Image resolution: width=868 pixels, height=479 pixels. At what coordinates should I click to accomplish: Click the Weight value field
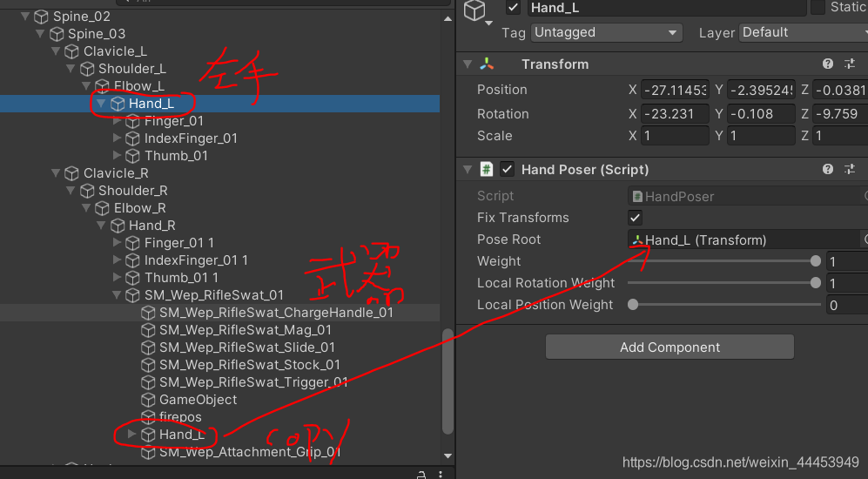click(x=847, y=261)
